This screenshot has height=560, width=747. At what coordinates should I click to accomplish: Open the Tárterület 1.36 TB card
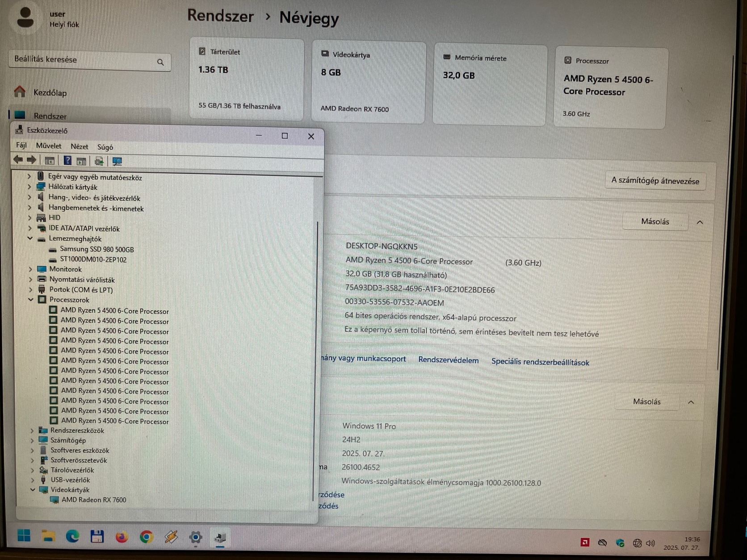point(247,79)
